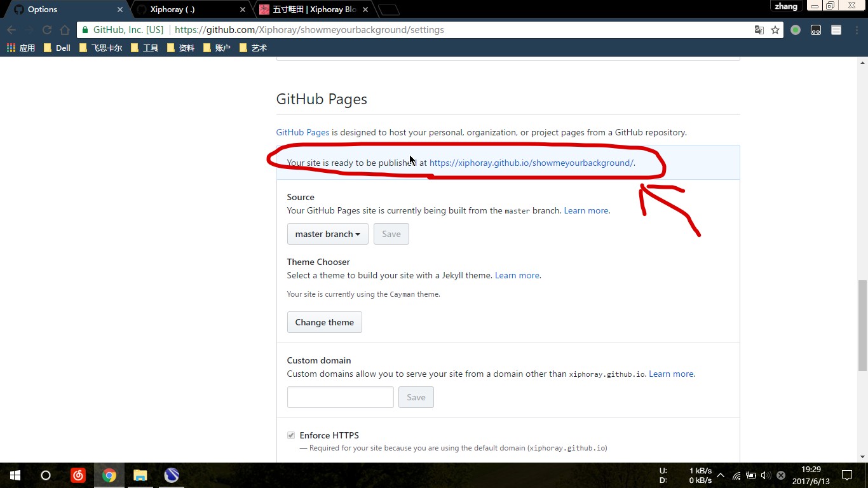The width and height of the screenshot is (868, 488).
Task: Open the GitHub Pages documentation link
Action: pos(302,132)
